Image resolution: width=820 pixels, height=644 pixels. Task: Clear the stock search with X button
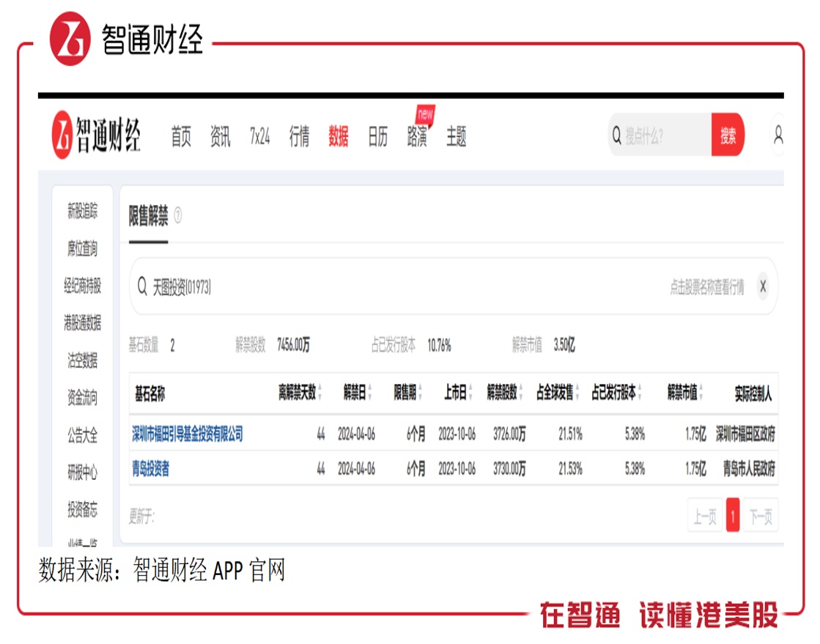(763, 286)
